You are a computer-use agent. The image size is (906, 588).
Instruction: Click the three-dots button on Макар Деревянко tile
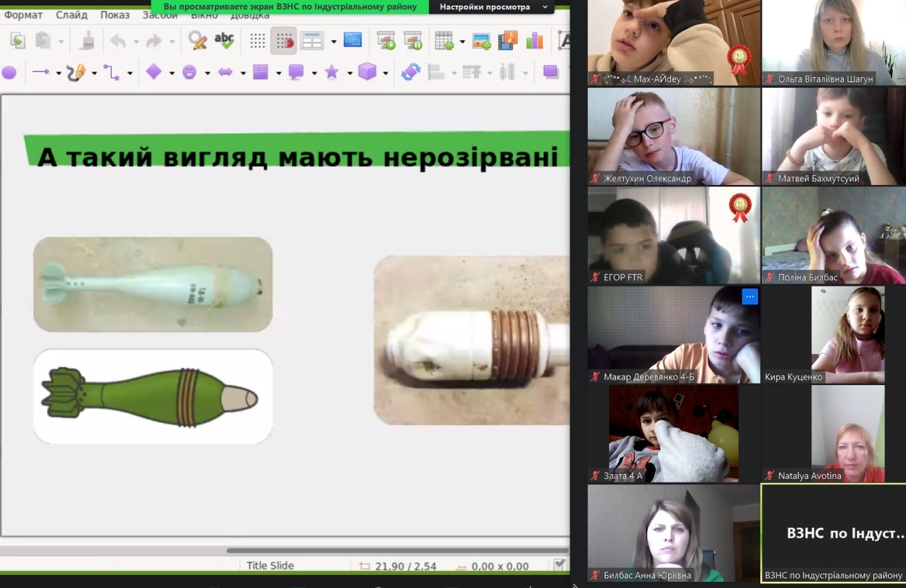click(x=750, y=297)
